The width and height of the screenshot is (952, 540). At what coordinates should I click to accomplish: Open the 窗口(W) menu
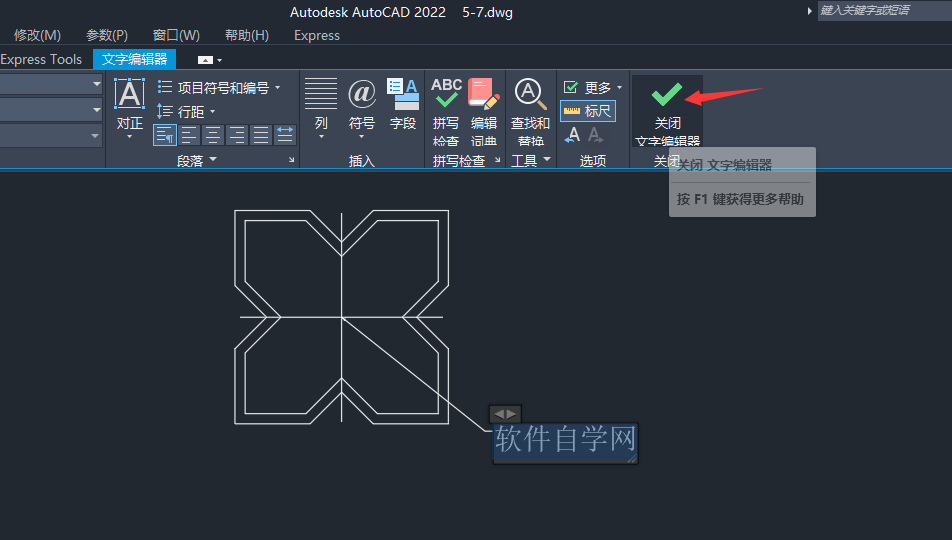176,35
